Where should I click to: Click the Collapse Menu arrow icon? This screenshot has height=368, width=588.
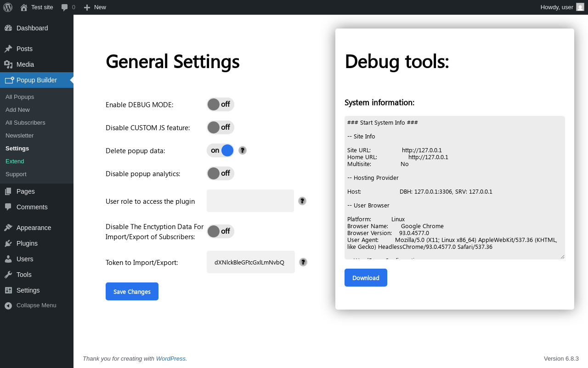8,305
